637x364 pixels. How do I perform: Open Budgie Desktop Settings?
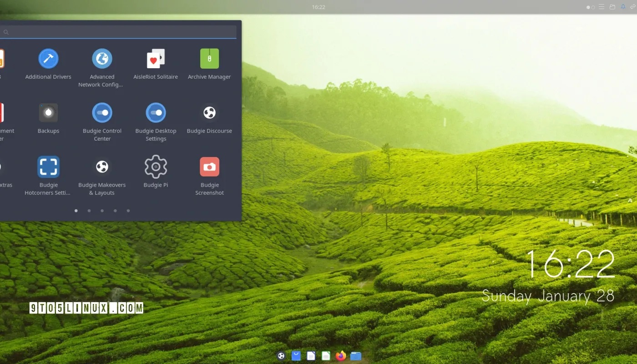[x=156, y=113]
